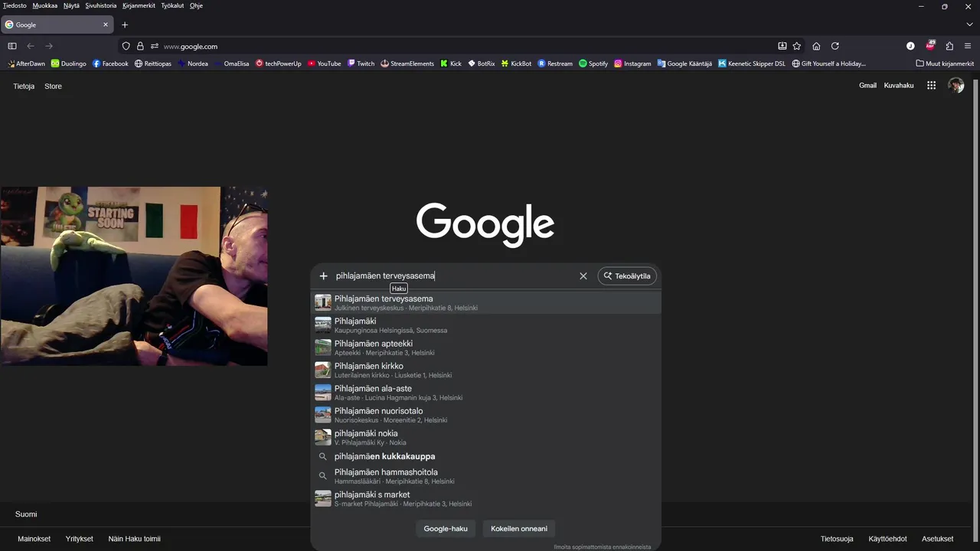Open Keenetic Skipper DSL bookmark
980x551 pixels.
pyautogui.click(x=752, y=64)
